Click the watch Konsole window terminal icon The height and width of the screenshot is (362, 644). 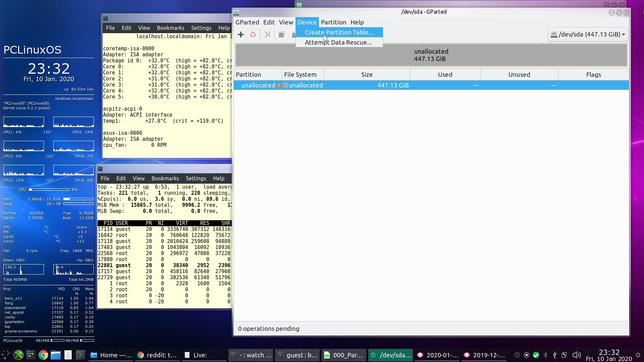pos(106,18)
